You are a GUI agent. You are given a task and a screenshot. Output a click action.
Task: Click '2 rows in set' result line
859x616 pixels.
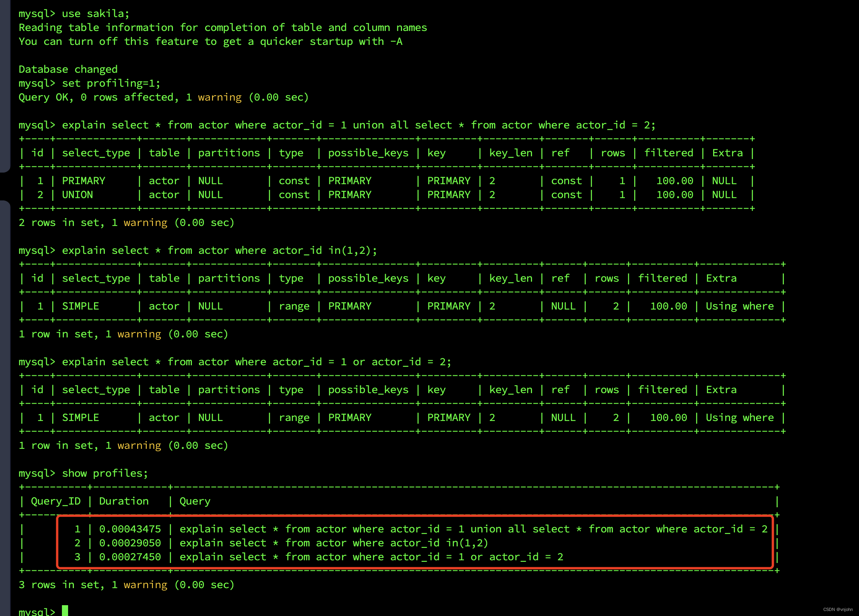pyautogui.click(x=127, y=222)
